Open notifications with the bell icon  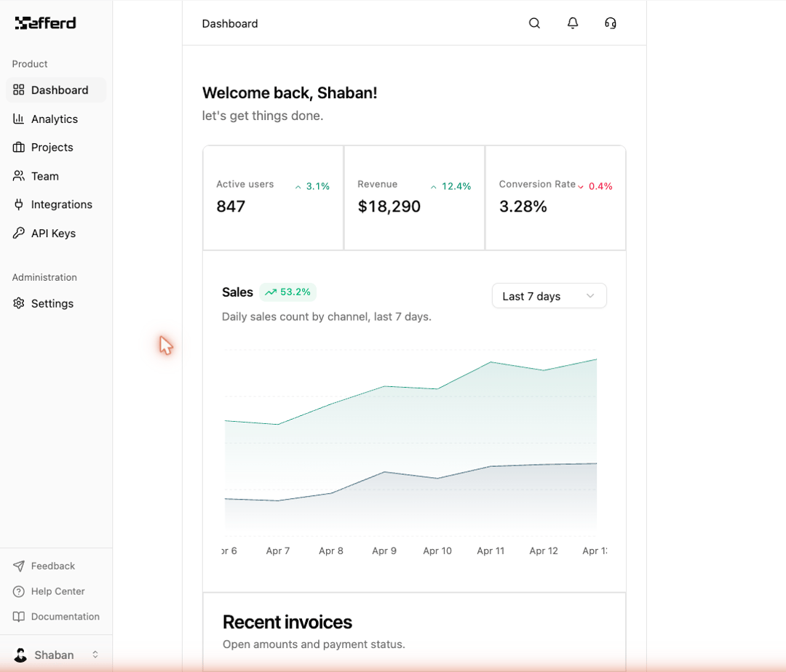point(573,23)
